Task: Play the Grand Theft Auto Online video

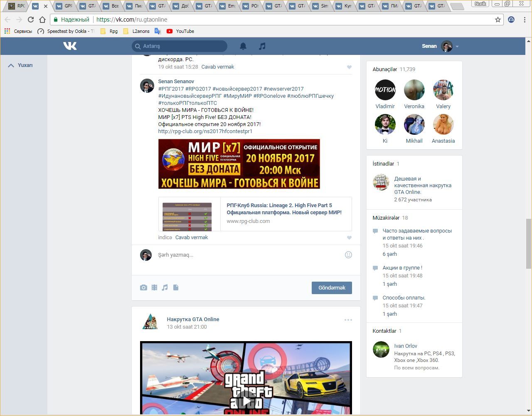Action: (246, 401)
